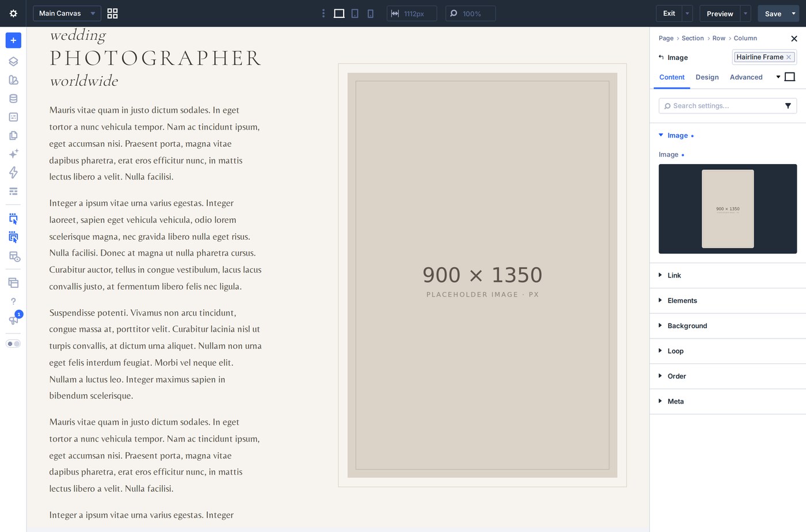This screenshot has width=806, height=532.
Task: Click the image thumbnail in the settings panel
Action: [x=728, y=209]
